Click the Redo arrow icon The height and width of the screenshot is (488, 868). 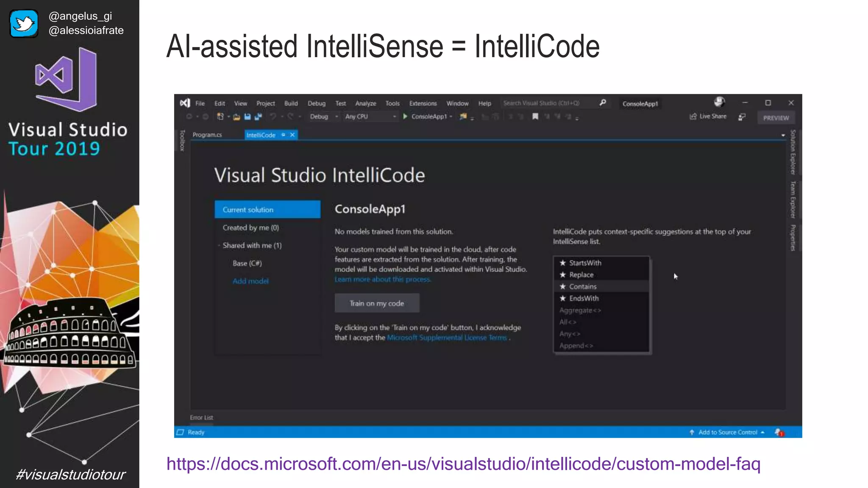tap(290, 116)
